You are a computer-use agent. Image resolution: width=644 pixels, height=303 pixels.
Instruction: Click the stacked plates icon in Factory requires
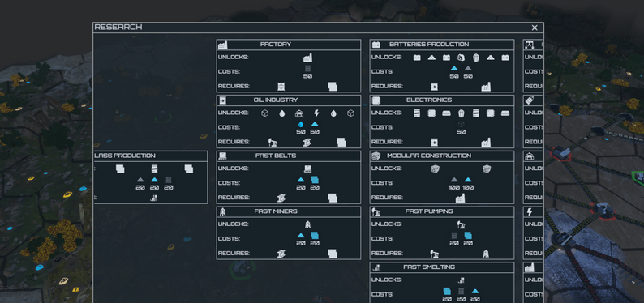click(x=333, y=87)
